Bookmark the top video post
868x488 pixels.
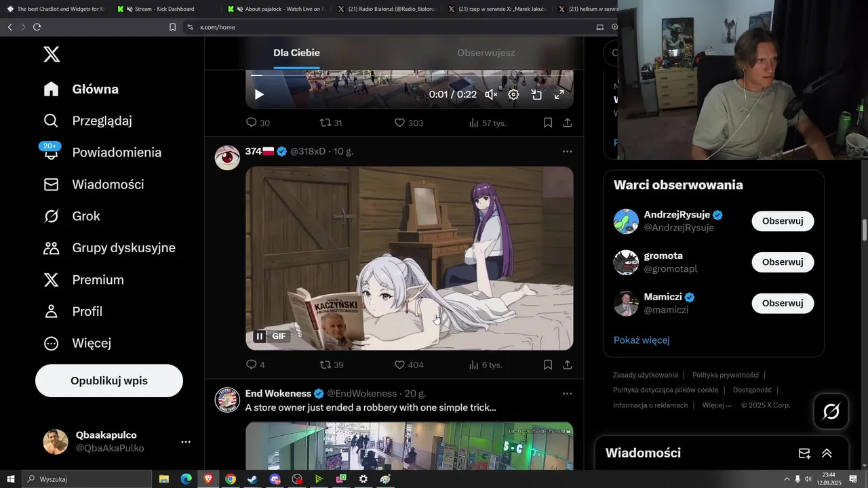547,123
